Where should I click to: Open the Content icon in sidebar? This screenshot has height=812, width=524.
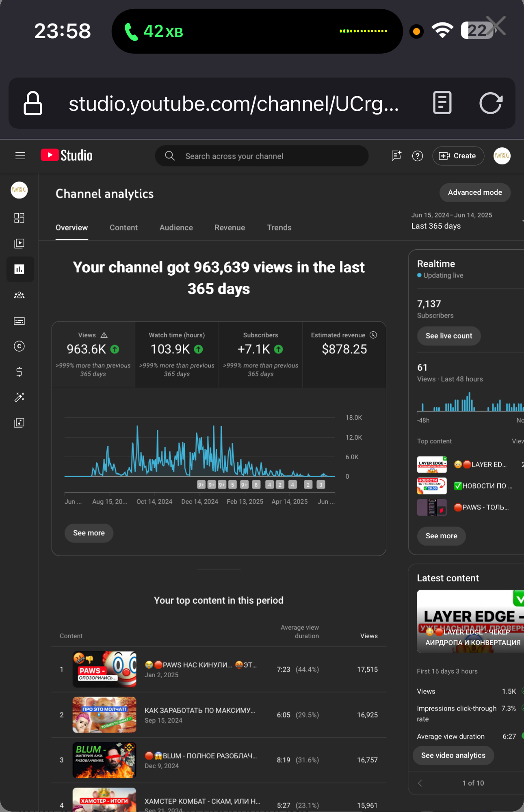tap(19, 244)
